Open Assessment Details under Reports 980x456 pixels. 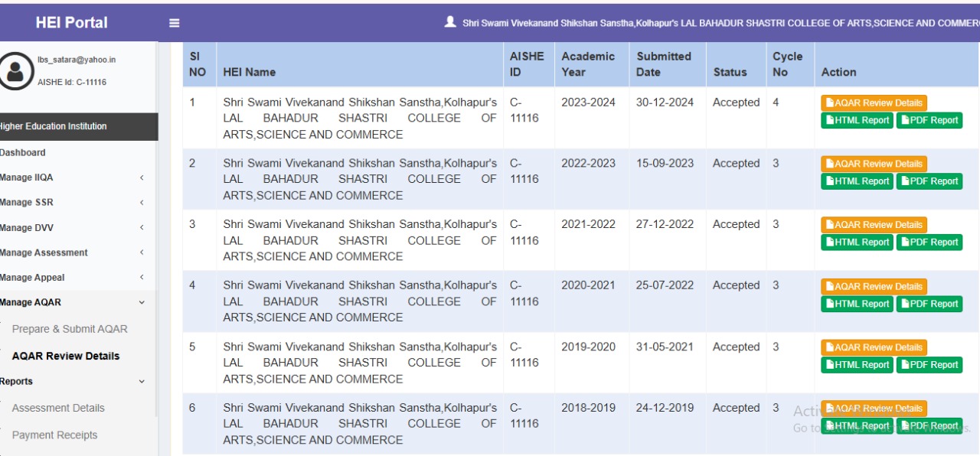tap(58, 408)
